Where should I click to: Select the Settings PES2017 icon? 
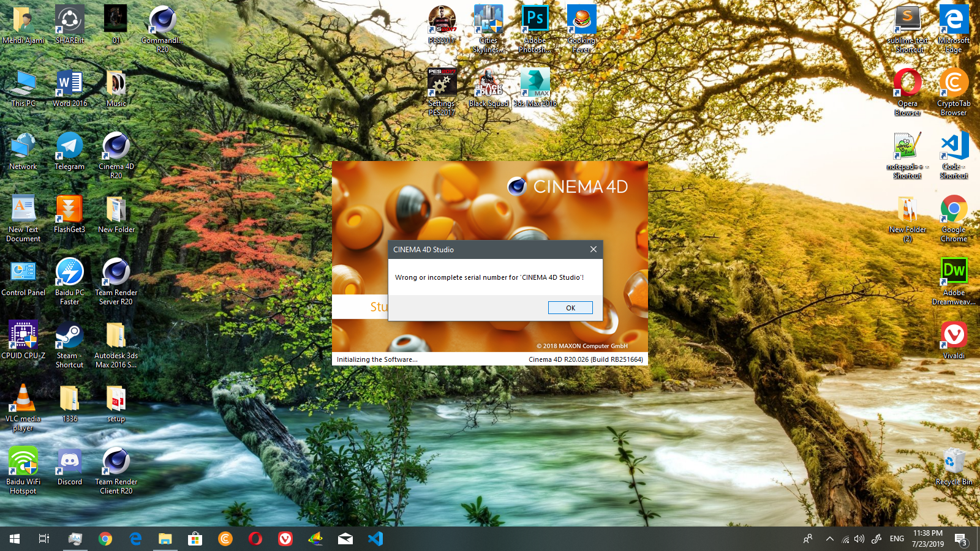(442, 92)
